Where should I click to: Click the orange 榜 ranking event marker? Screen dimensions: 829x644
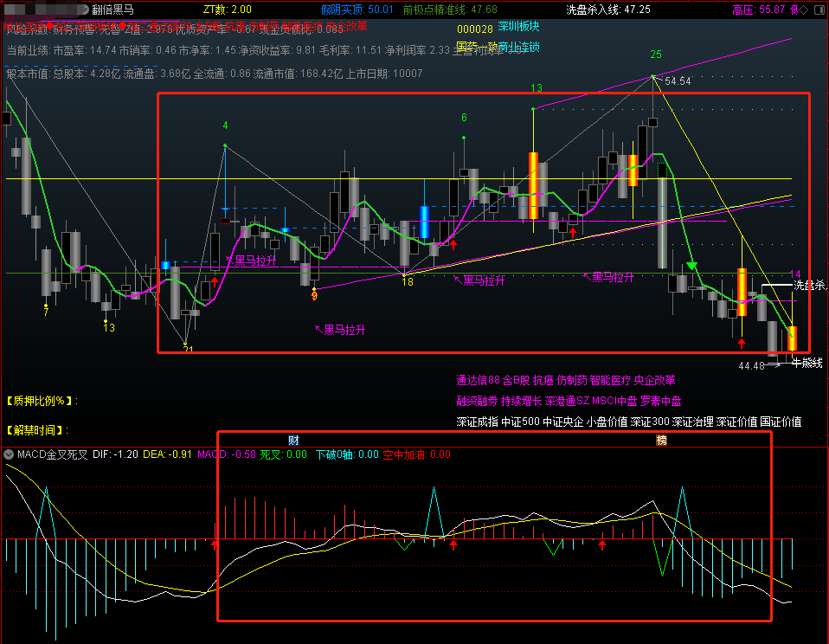coord(661,440)
